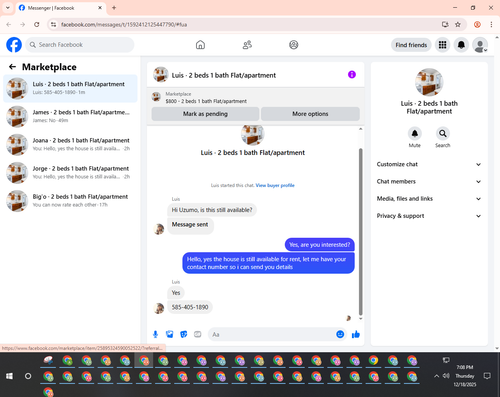
Task: Click More options button
Action: (x=310, y=114)
